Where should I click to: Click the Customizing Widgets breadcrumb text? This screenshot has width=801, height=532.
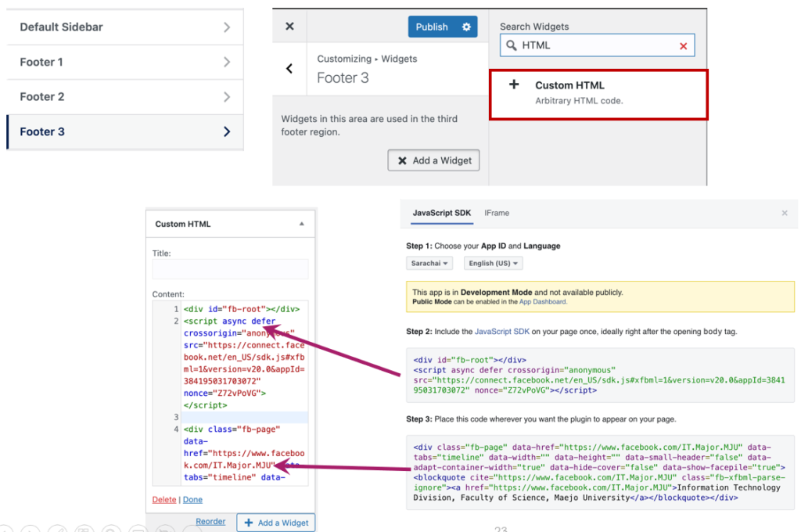click(367, 59)
